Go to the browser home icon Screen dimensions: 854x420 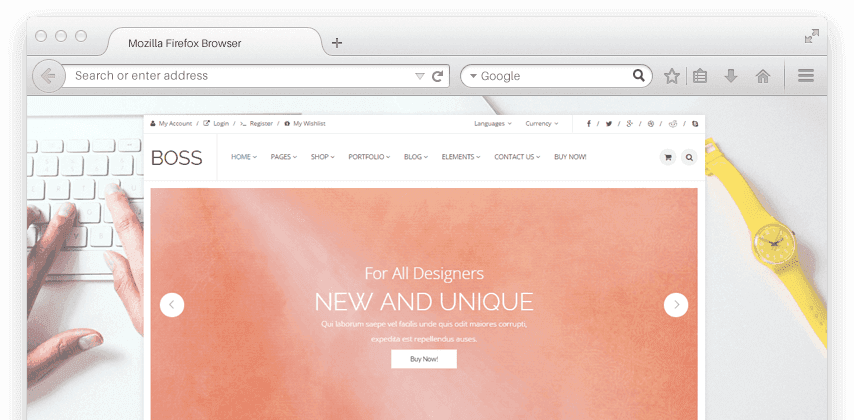(762, 76)
